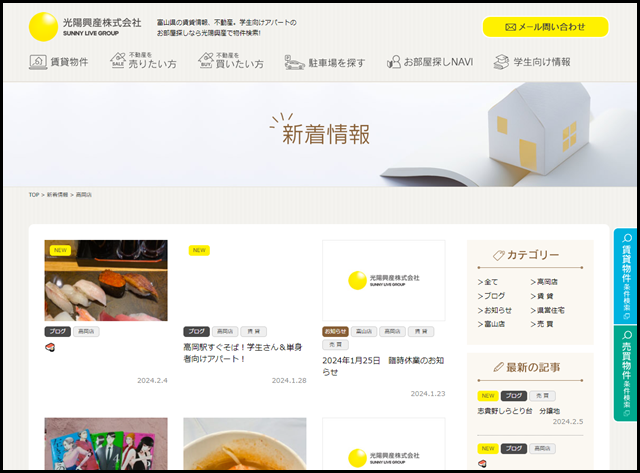
Task: Open the お部屋探しNAVI menu item
Action: 430,62
